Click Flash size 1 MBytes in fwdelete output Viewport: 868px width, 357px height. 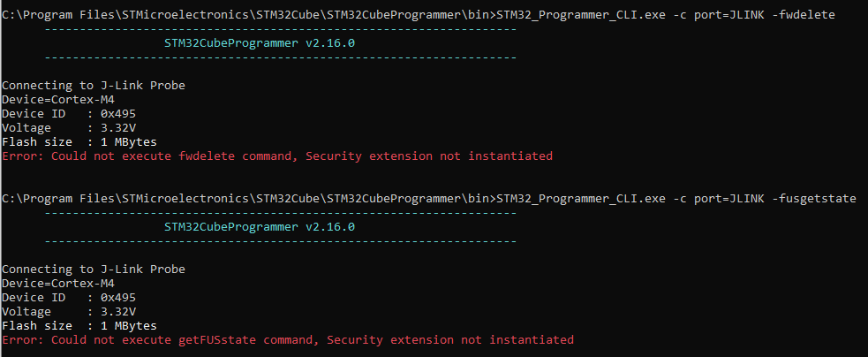coord(79,142)
